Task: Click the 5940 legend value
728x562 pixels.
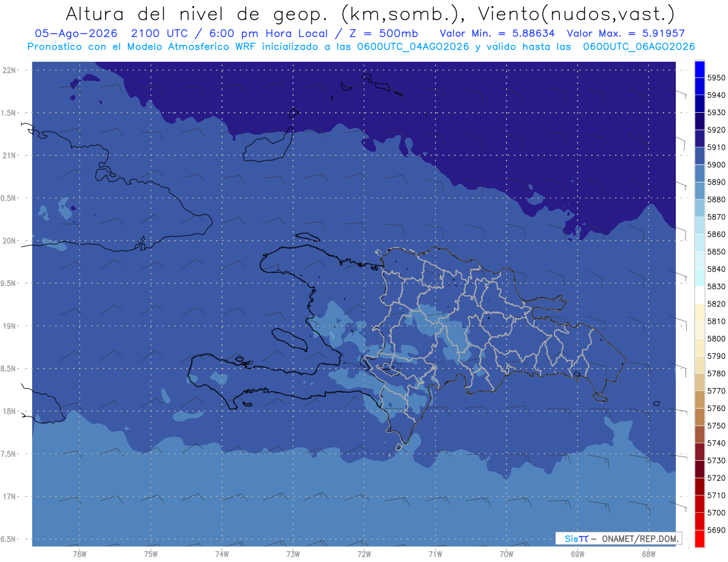Action: tap(716, 95)
